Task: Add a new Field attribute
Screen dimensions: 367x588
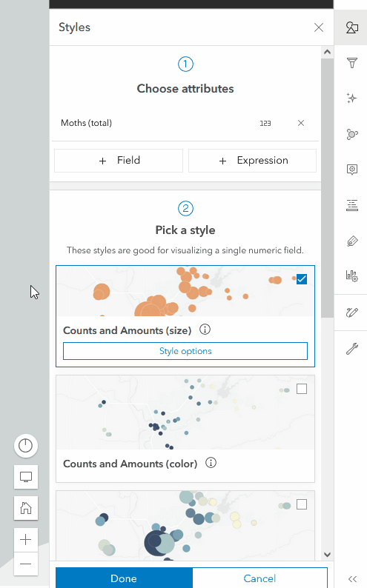Action: [x=119, y=161]
